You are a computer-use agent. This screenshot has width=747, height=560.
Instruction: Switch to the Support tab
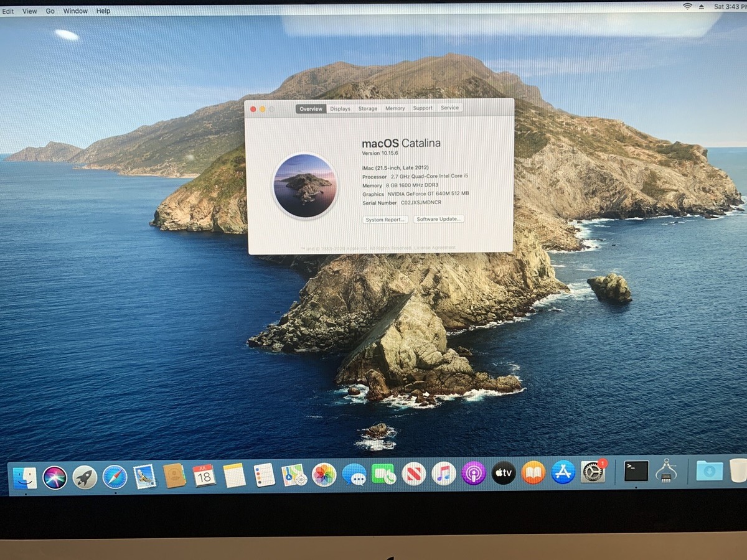[423, 108]
